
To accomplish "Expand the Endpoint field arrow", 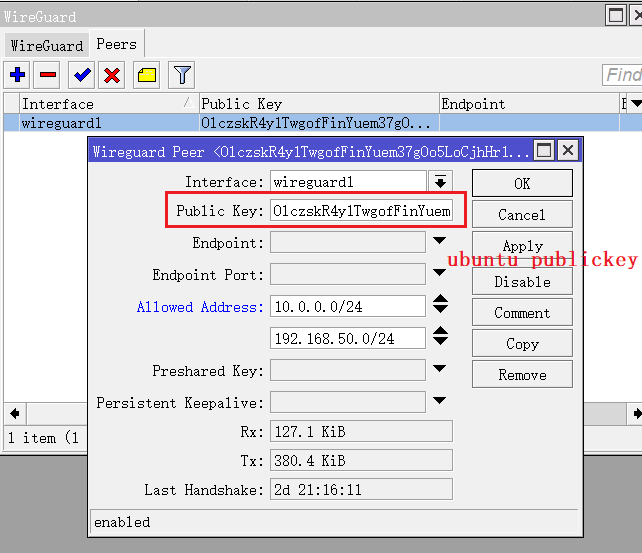I will pyautogui.click(x=440, y=242).
